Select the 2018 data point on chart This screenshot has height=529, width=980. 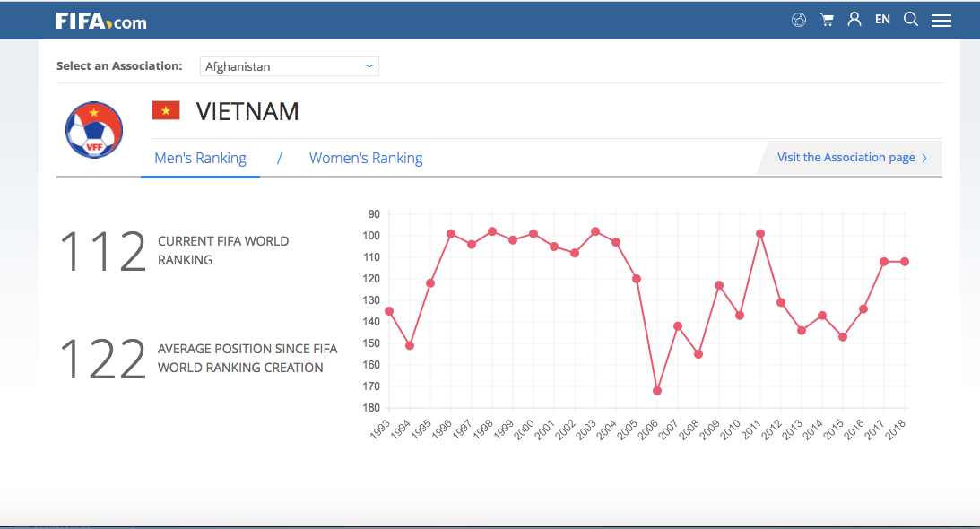click(x=905, y=262)
